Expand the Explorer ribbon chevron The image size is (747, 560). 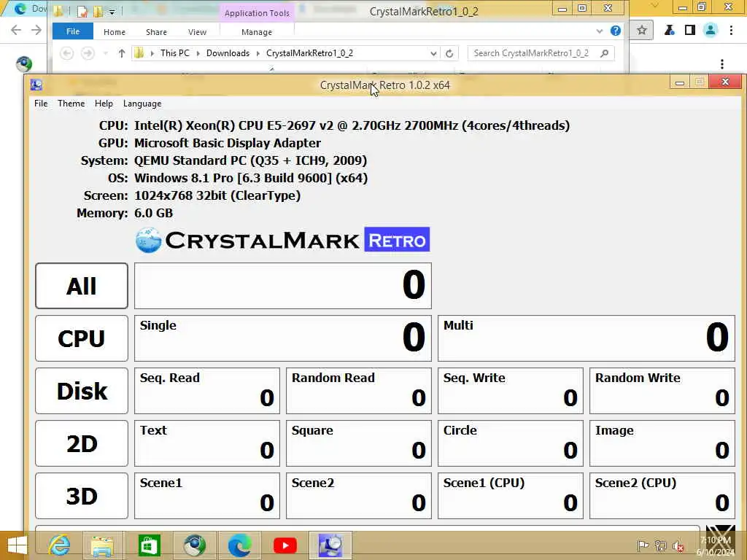tap(600, 31)
